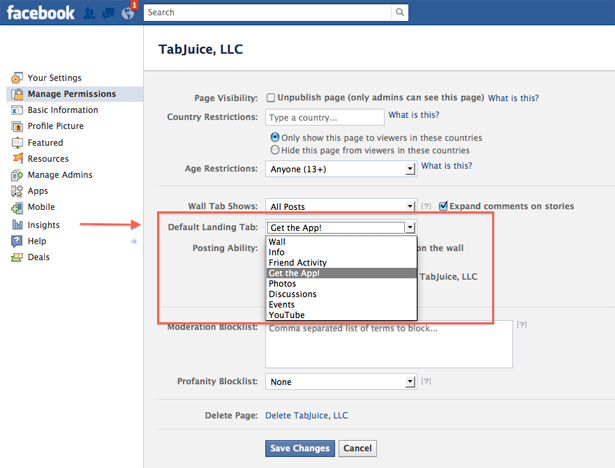Click the Manage Permissions lock icon
Image resolution: width=615 pixels, height=468 pixels.
(17, 94)
